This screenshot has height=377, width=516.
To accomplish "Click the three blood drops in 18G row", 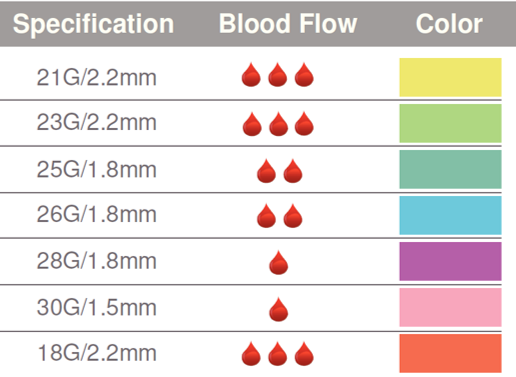I will click(278, 354).
